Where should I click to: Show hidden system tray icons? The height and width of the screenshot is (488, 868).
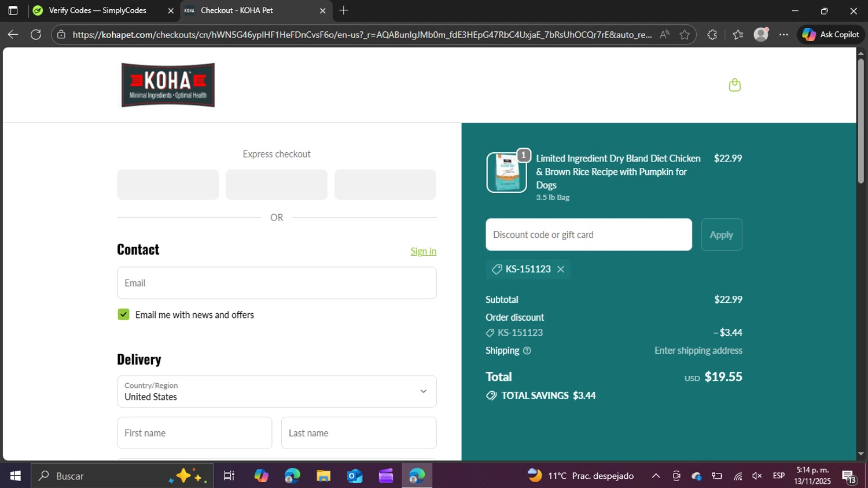pos(656,476)
